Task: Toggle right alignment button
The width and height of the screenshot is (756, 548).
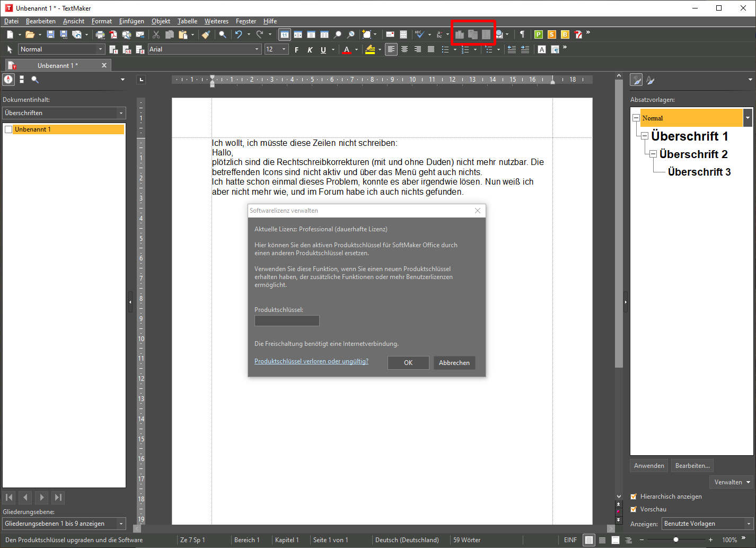Action: pyautogui.click(x=418, y=49)
